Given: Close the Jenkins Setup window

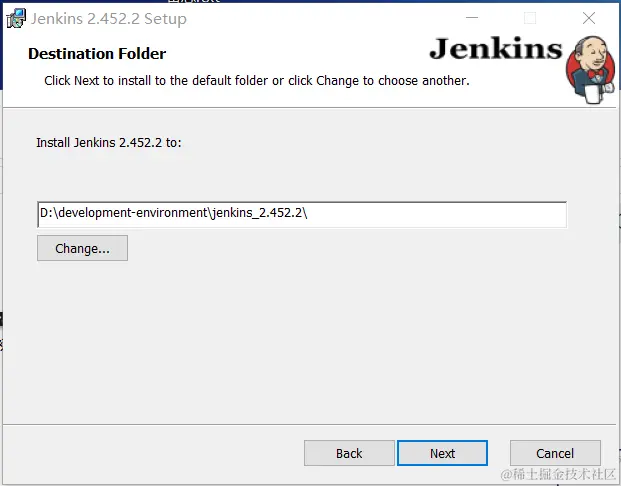Looking at the screenshot, I should click(x=589, y=18).
